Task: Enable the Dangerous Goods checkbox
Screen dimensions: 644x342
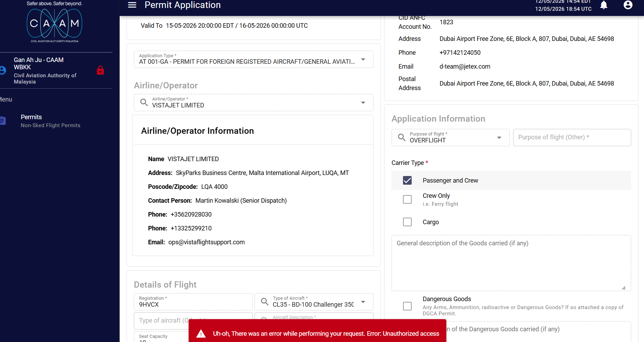Action: pyautogui.click(x=407, y=306)
